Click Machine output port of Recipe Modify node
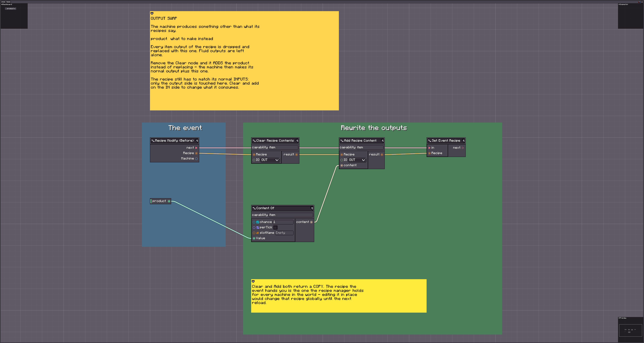 196,159
